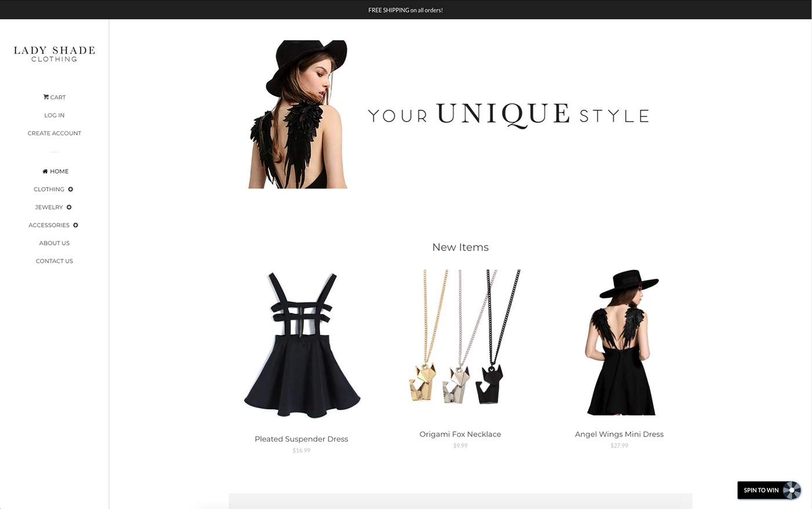Screen dimensions: 812x509
Task: Open the shopping cart icon
Action: point(46,97)
